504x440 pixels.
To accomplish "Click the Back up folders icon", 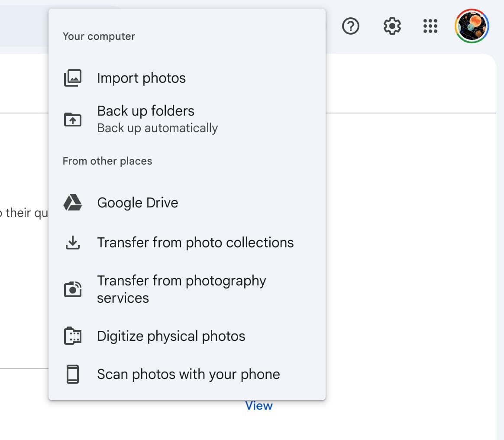I will pos(73,120).
